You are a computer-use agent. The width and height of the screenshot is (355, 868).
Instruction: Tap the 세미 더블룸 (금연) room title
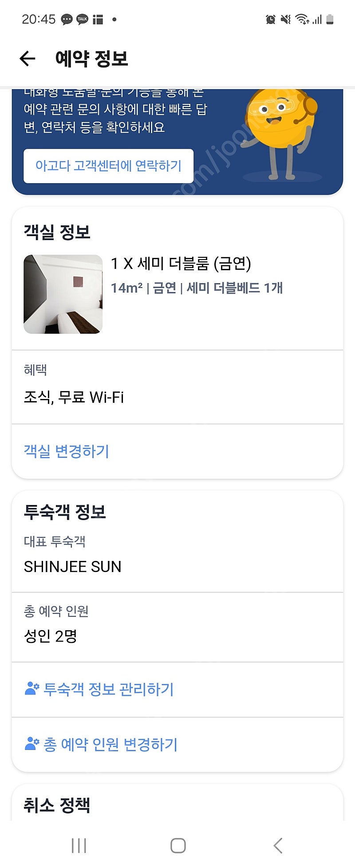pyautogui.click(x=181, y=264)
